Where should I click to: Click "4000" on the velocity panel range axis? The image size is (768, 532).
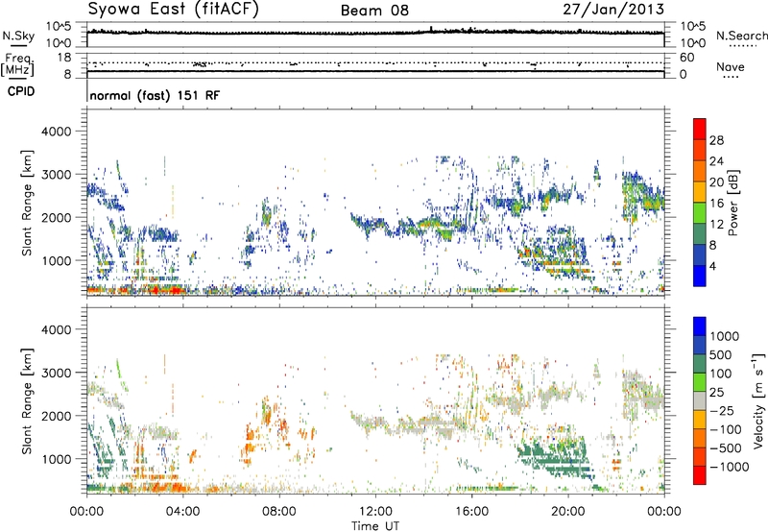(56, 329)
